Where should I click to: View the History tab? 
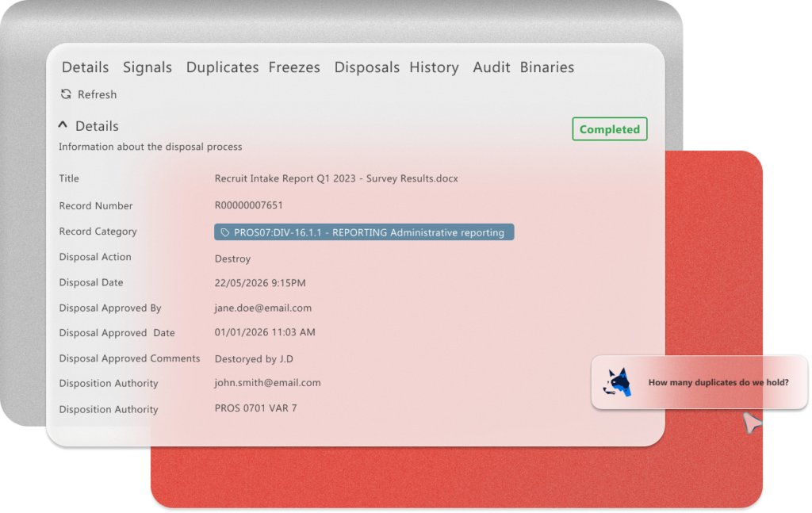tap(434, 67)
